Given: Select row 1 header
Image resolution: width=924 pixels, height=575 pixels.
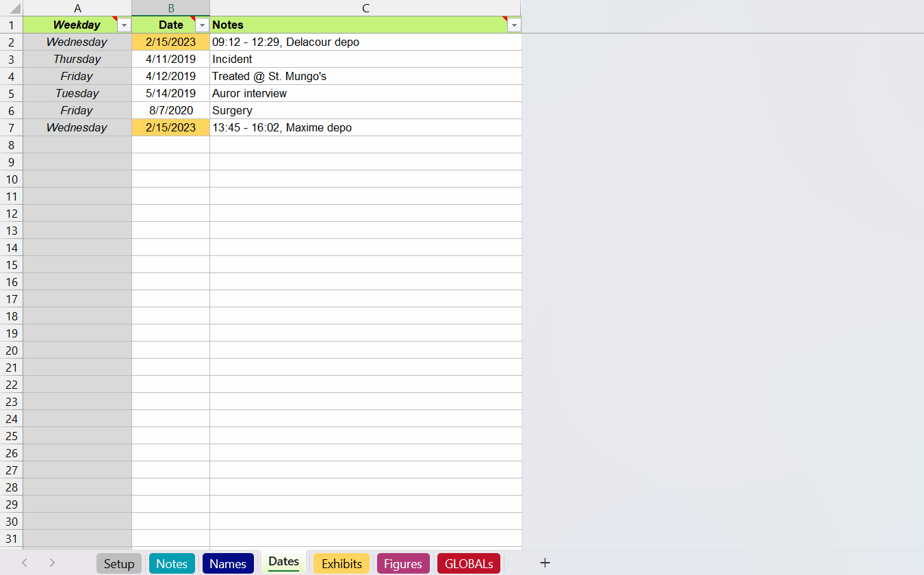Looking at the screenshot, I should pyautogui.click(x=12, y=25).
